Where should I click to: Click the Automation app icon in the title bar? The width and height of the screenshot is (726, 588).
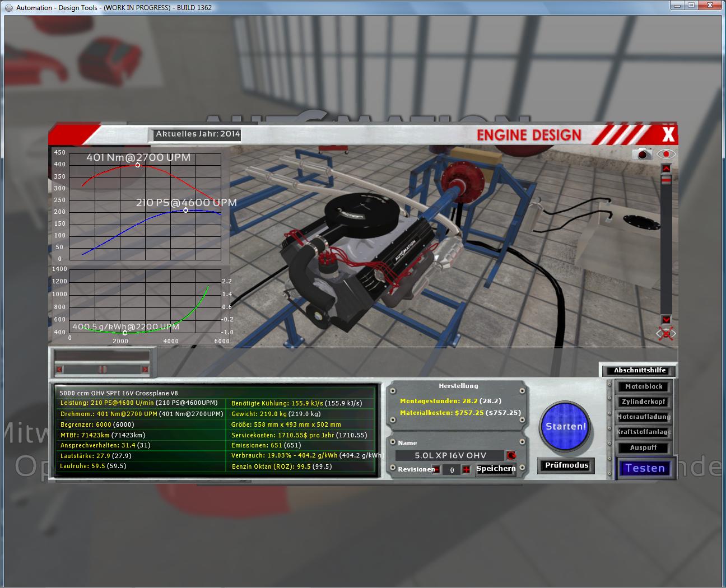click(x=9, y=7)
